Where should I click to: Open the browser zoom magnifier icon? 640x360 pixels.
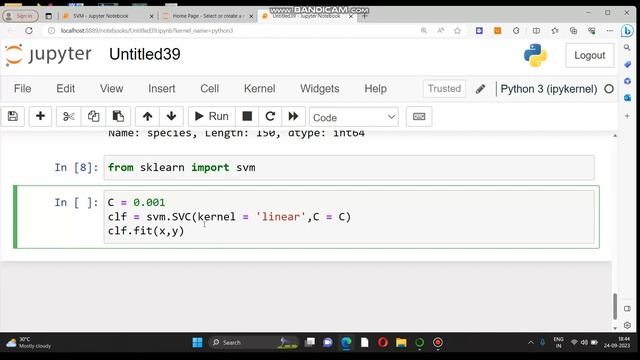pos(424,31)
